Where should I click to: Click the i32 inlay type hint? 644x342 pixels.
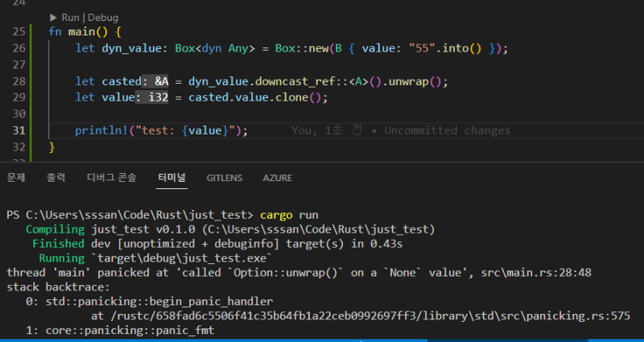pyautogui.click(x=159, y=97)
